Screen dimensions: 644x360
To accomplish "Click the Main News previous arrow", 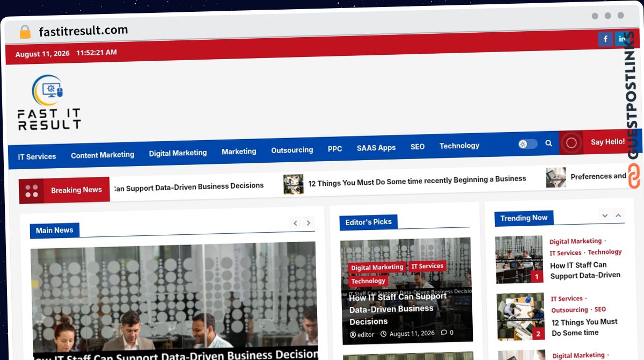I will tap(295, 223).
